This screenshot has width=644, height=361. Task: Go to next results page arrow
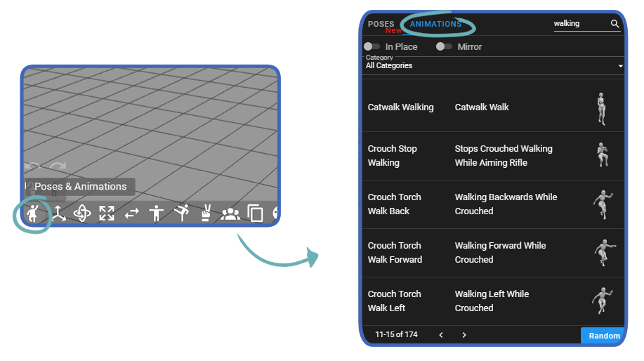(x=464, y=335)
